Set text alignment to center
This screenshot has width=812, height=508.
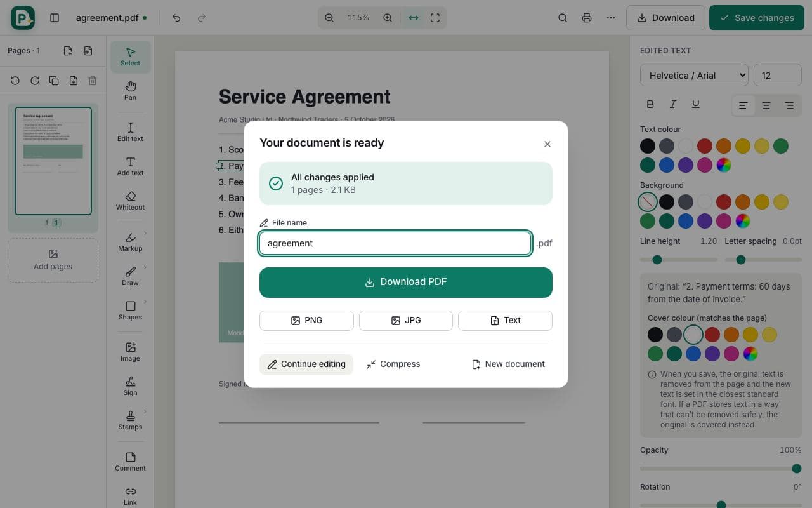pos(766,105)
